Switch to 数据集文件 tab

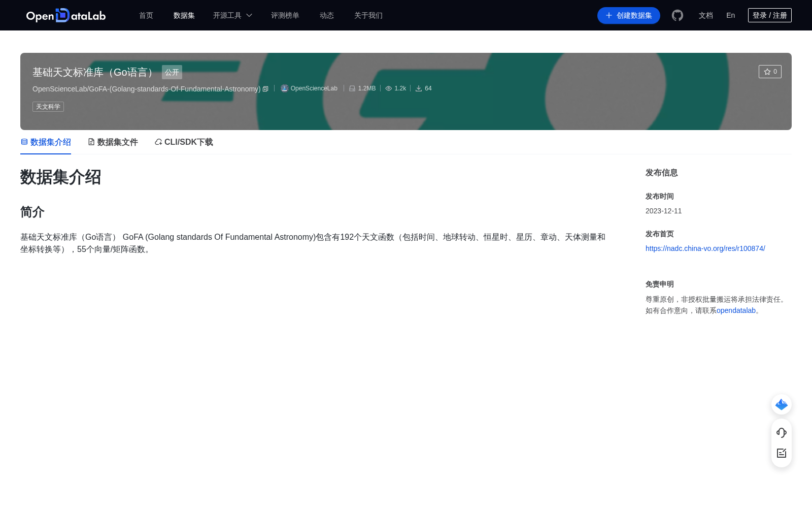click(x=113, y=142)
